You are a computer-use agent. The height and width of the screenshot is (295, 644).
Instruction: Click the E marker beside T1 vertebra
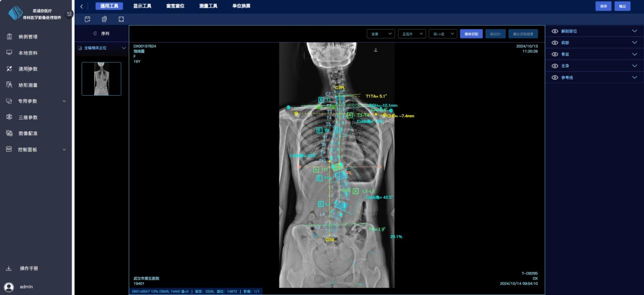coord(321,100)
